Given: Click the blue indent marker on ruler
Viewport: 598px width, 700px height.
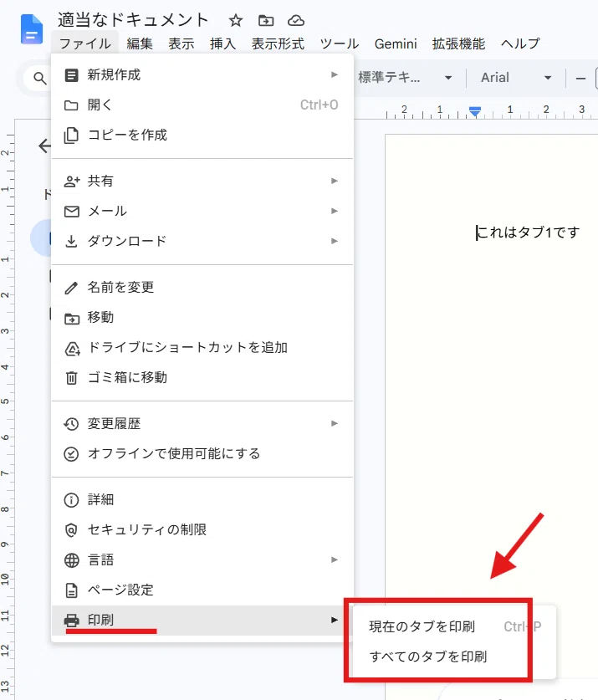Looking at the screenshot, I should coord(475,111).
